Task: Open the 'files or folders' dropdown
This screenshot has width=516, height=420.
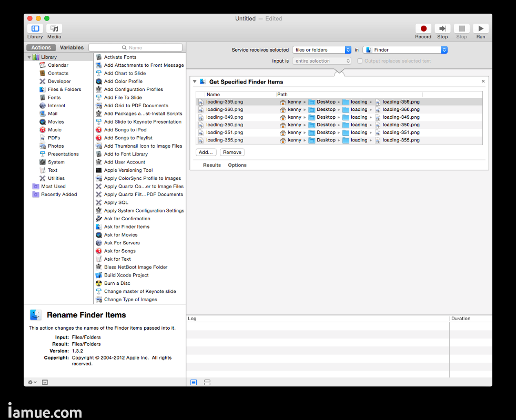Action: click(322, 49)
